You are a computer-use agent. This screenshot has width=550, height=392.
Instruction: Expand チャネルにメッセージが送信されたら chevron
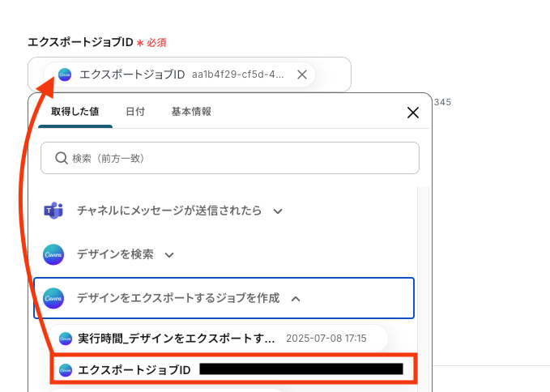tap(278, 211)
